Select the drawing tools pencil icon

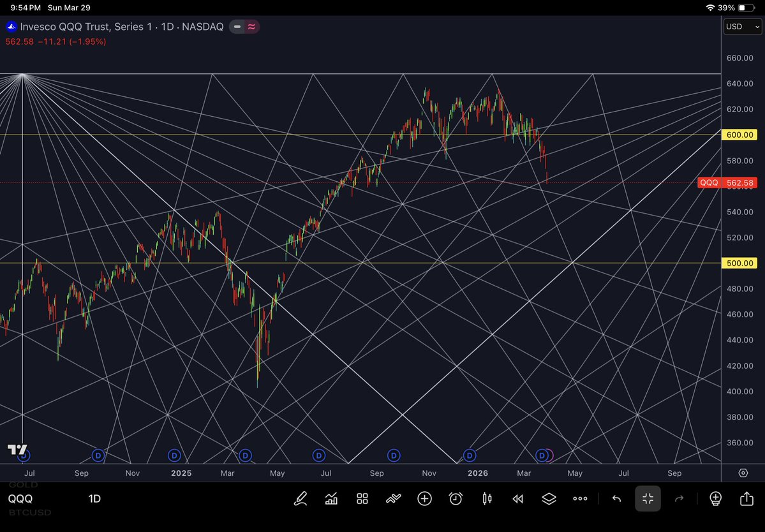click(301, 499)
